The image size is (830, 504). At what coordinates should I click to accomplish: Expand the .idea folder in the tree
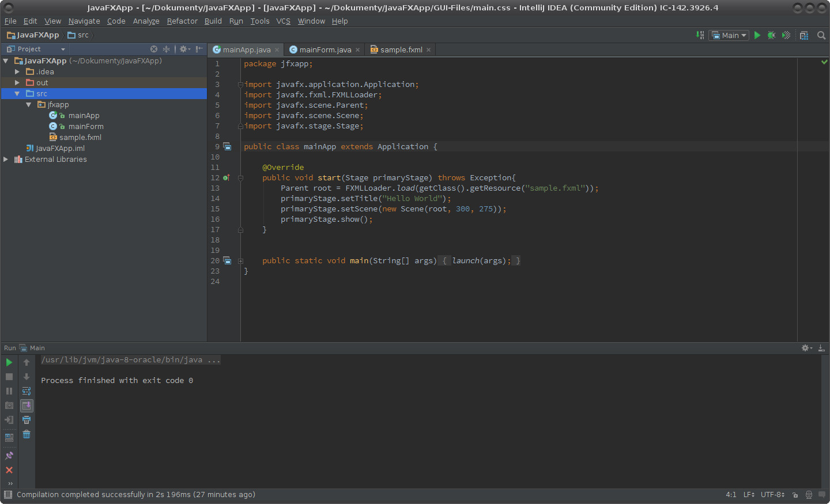click(17, 72)
